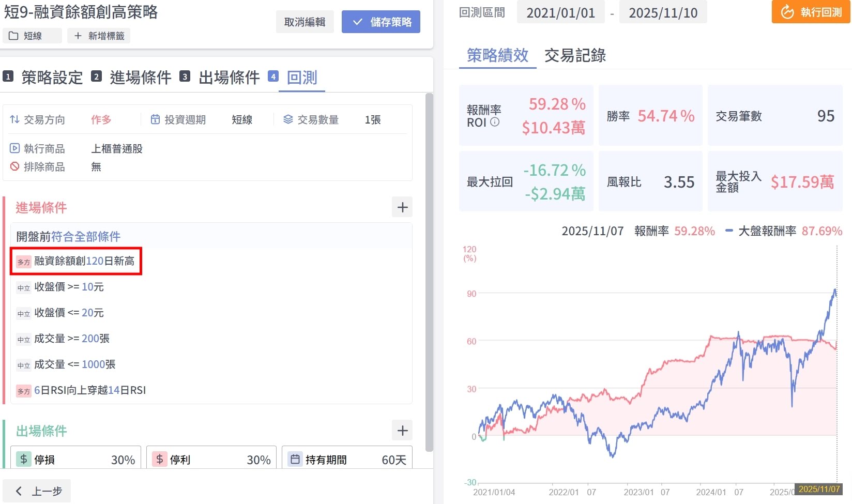
Task: Click the 交易方向 arrows icon
Action: 14,119
